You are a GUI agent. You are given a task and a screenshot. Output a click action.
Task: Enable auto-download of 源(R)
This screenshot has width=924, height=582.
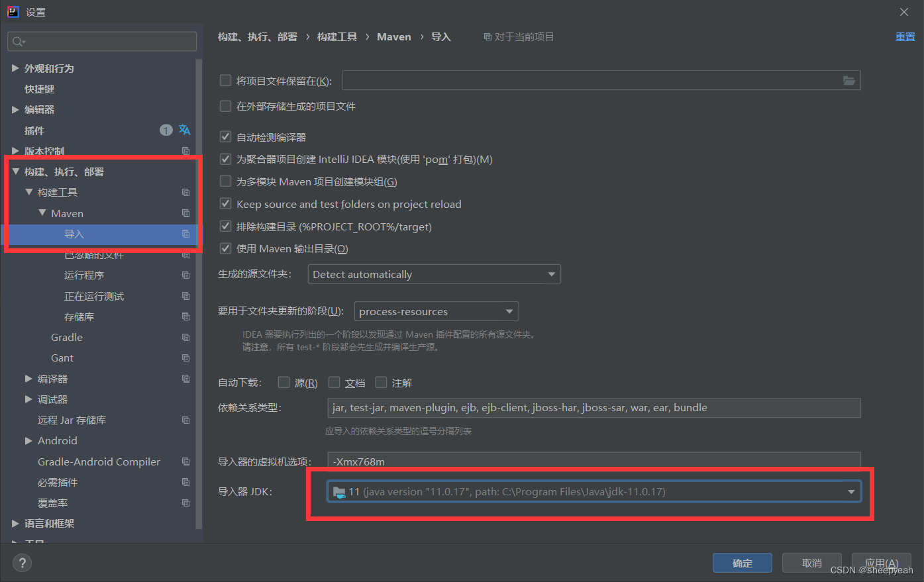283,382
